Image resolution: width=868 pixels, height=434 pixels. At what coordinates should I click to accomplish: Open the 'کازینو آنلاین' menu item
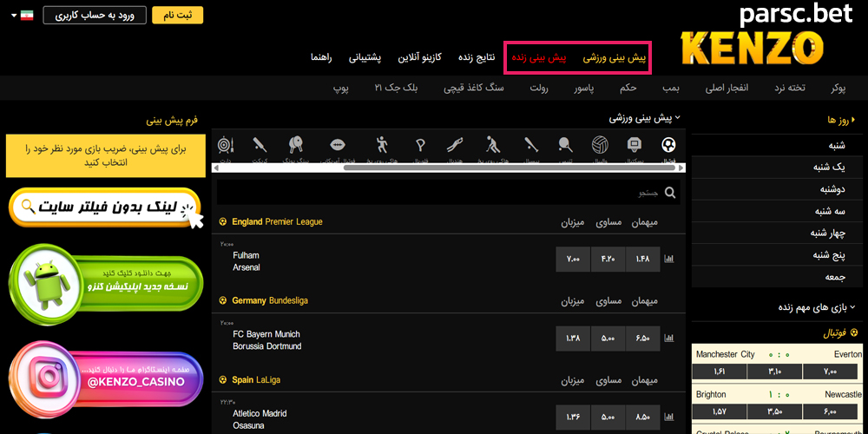pyautogui.click(x=420, y=57)
